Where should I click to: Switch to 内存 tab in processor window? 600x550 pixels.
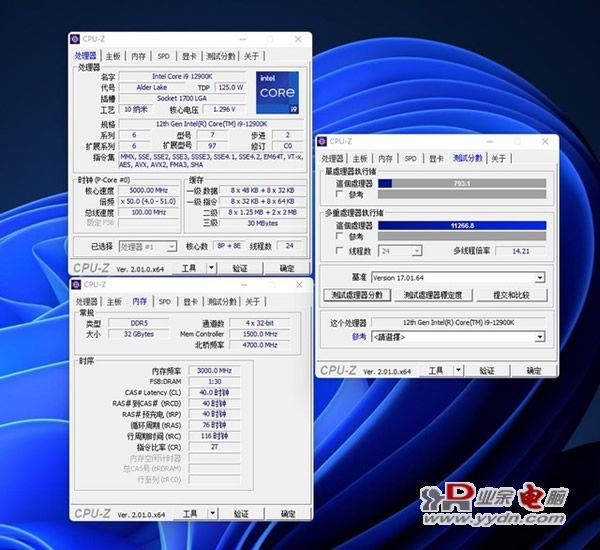138,56
